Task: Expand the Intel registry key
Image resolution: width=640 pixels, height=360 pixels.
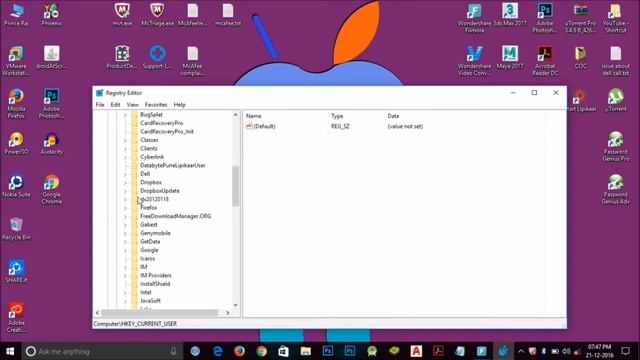Action: [x=125, y=293]
